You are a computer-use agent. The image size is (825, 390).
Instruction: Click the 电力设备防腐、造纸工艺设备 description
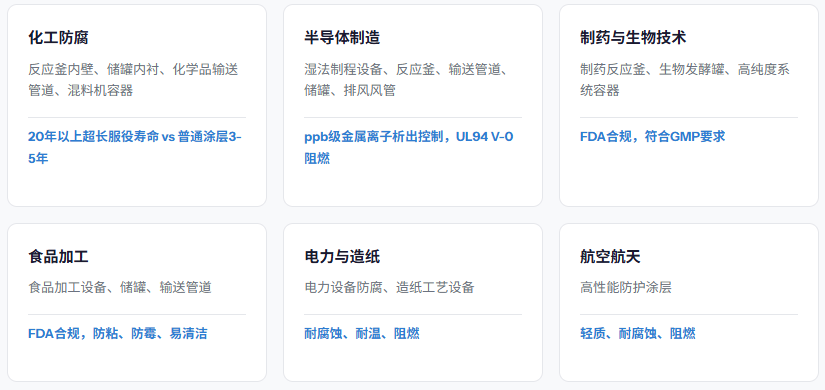click(389, 287)
